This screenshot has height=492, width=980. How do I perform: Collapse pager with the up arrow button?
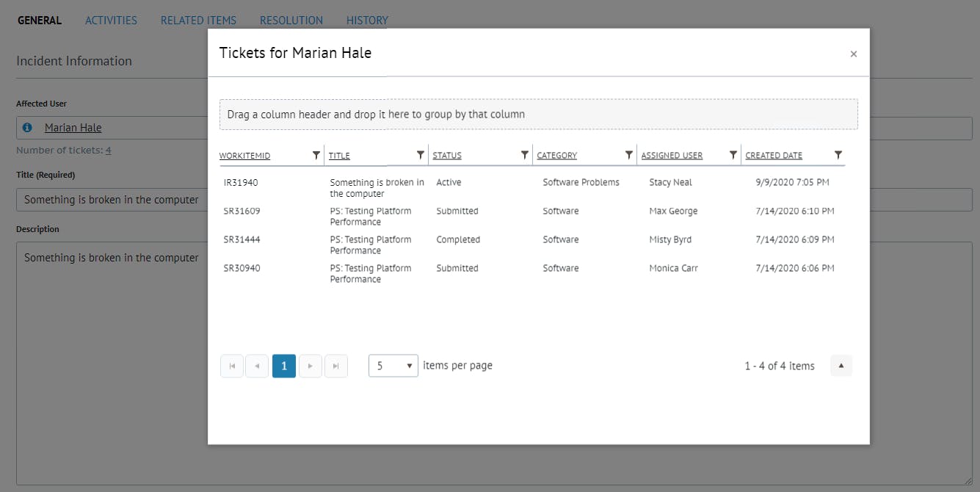click(x=841, y=366)
